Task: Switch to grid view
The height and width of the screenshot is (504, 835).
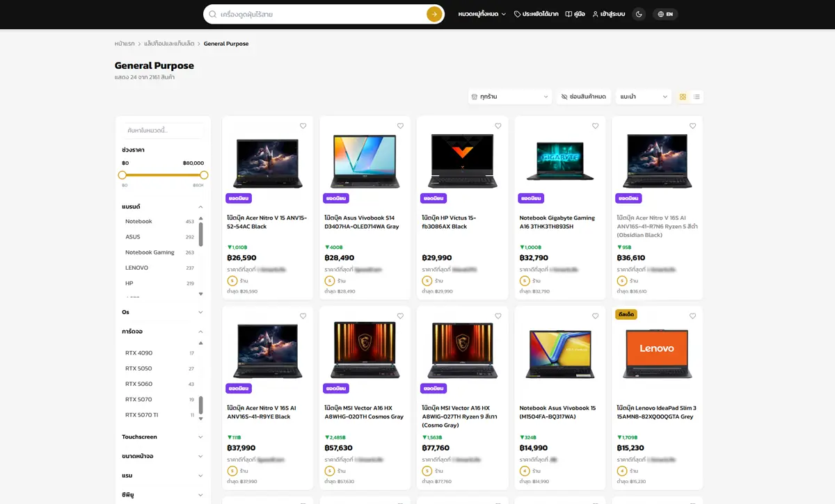Action: (683, 97)
